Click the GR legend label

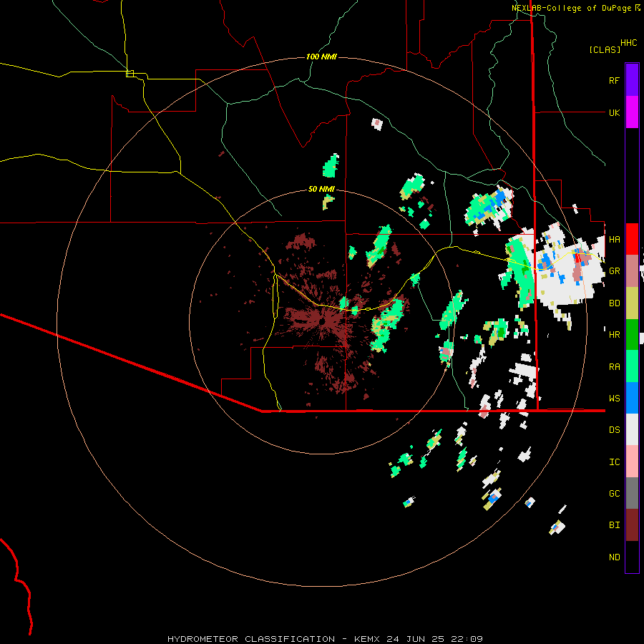[x=614, y=271]
